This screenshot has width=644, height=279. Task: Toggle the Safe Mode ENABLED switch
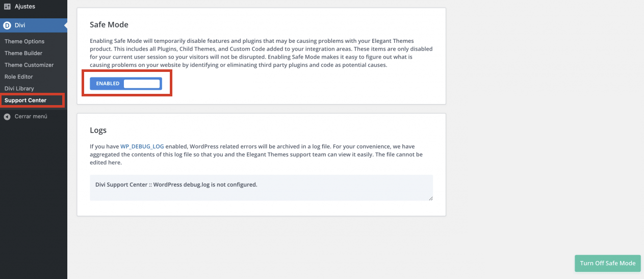126,84
